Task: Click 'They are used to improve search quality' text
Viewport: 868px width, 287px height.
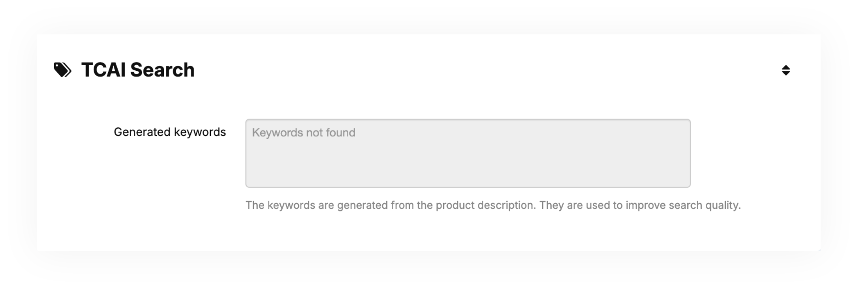Action: 640,205
